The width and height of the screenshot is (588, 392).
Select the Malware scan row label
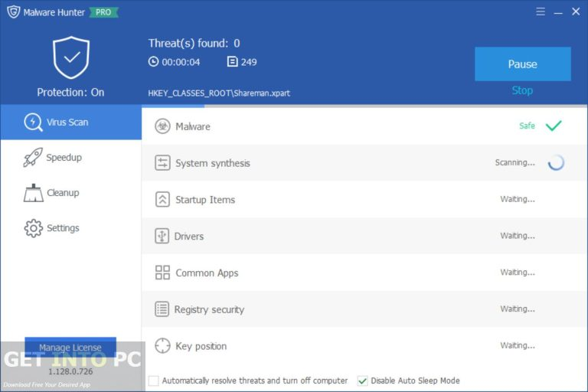coord(193,126)
